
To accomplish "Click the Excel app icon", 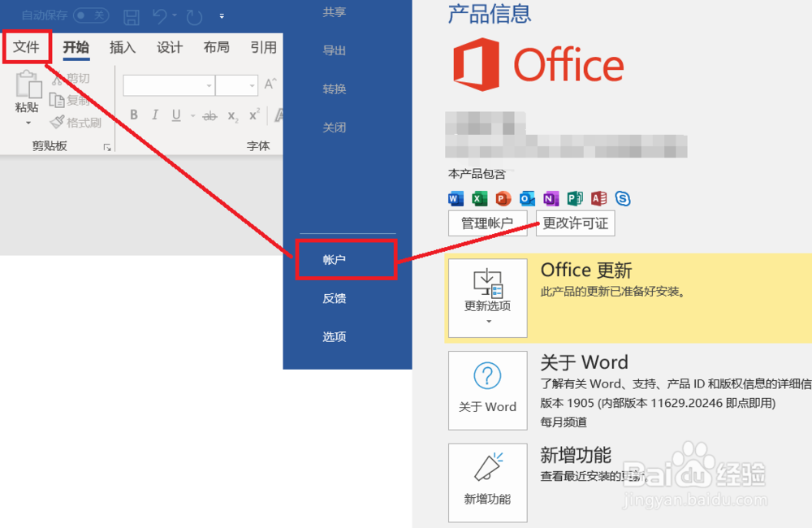I will click(x=480, y=198).
